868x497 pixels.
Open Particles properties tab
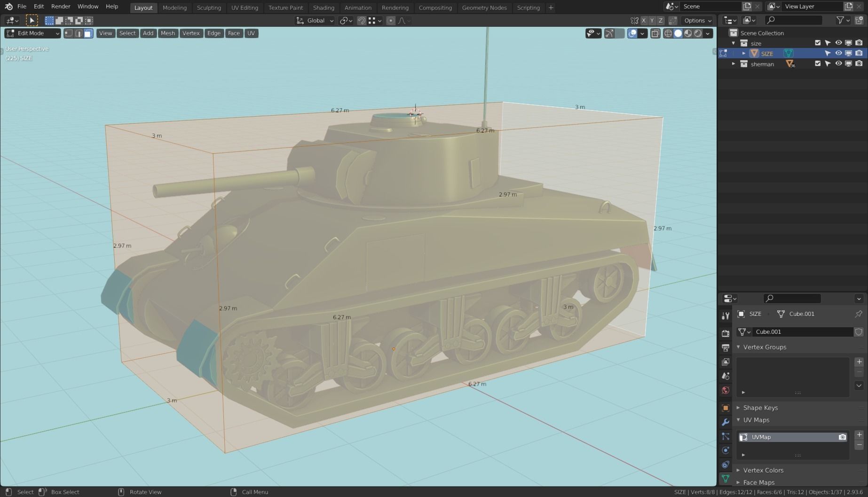[726, 436]
